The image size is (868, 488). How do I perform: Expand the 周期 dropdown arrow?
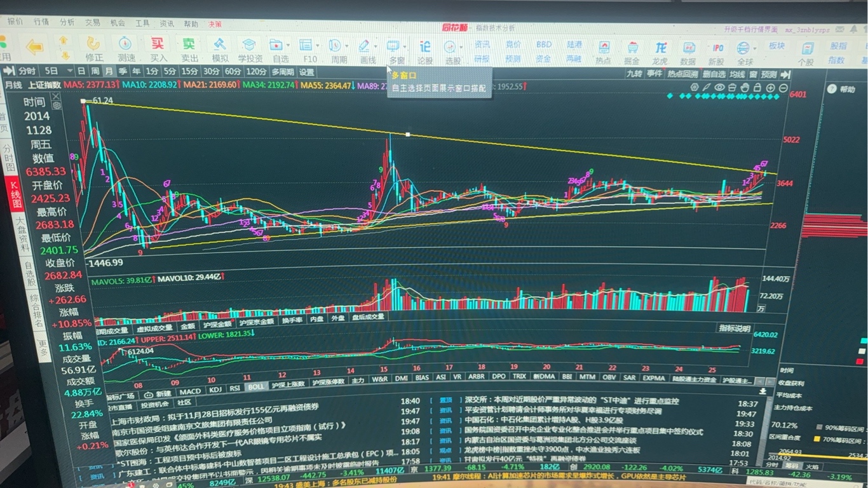tap(347, 46)
